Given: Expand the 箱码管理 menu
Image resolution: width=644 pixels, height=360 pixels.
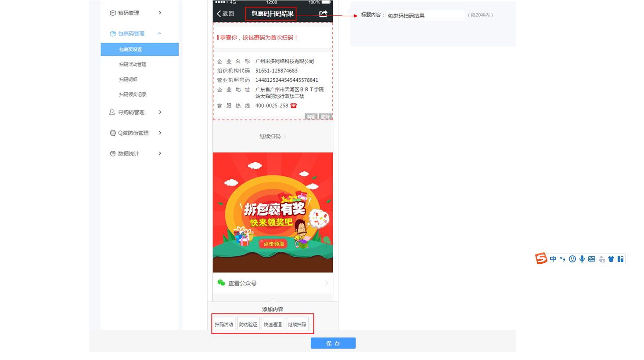Looking at the screenshot, I should pos(136,13).
